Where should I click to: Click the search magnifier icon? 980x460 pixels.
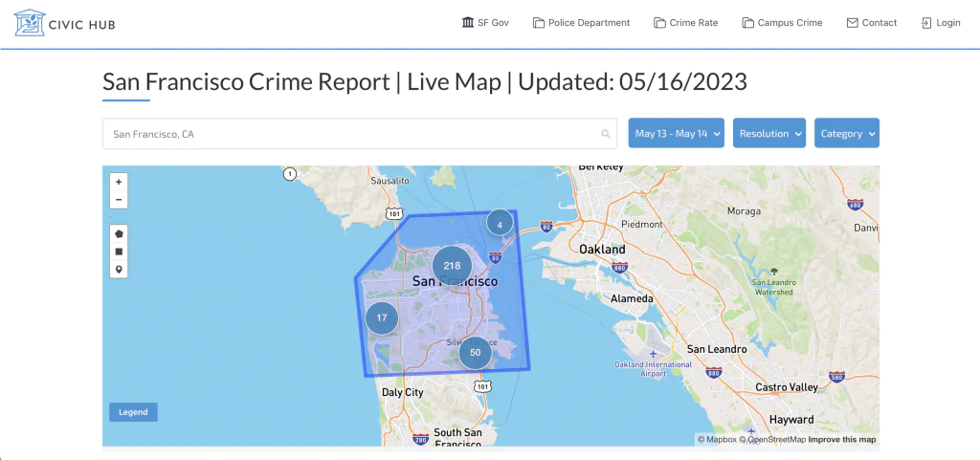pos(605,134)
